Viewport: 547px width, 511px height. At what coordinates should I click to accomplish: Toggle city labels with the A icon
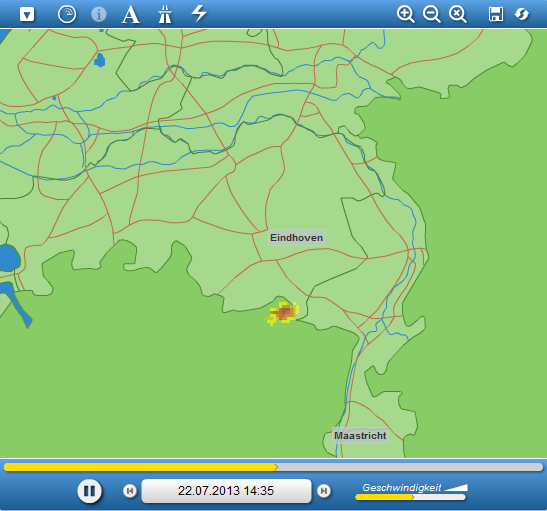click(131, 15)
